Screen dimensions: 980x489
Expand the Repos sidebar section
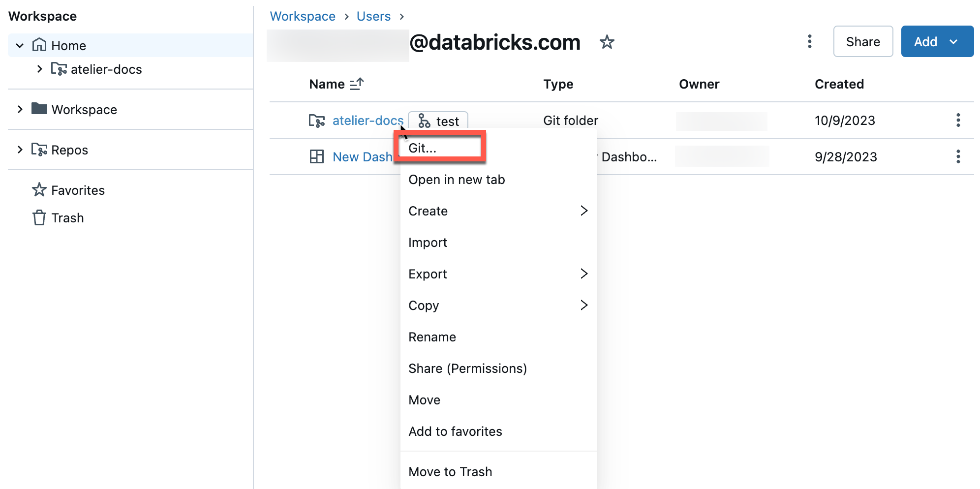point(19,149)
